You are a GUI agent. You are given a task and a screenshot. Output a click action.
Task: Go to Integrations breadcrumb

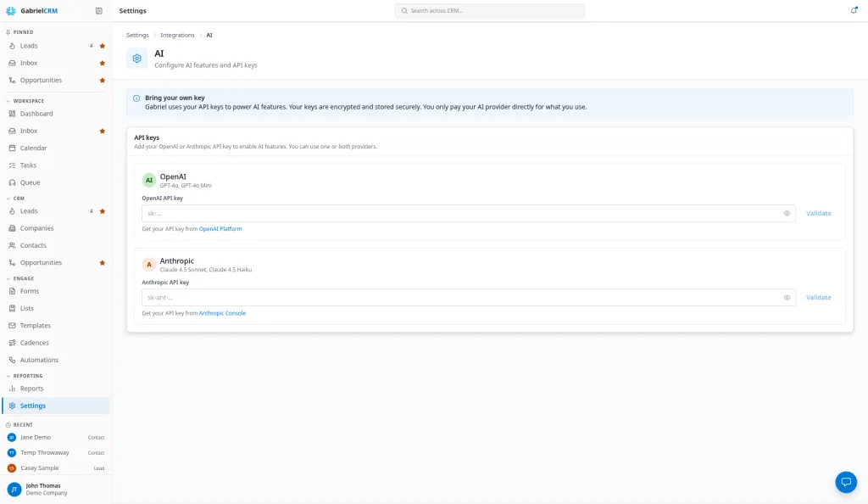tap(177, 35)
